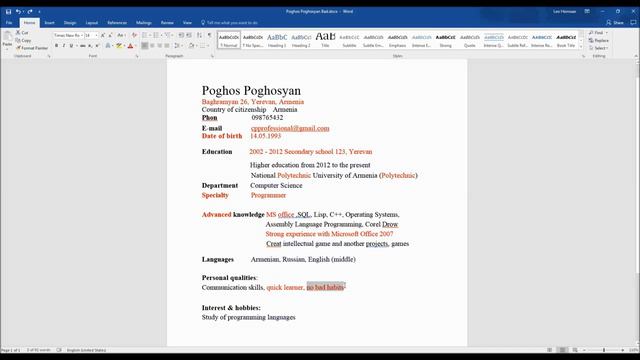640x360 pixels.
Task: Open the View tab
Action: point(187,23)
